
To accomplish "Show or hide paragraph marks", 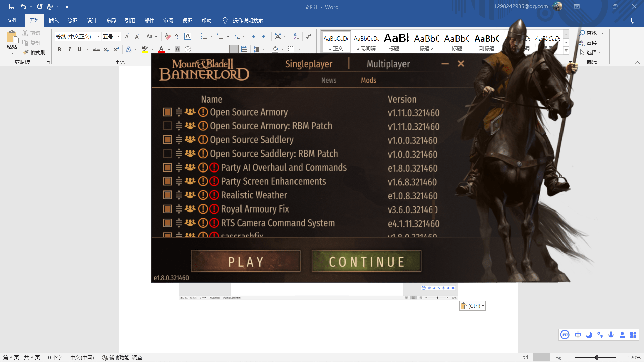I will pos(308,36).
